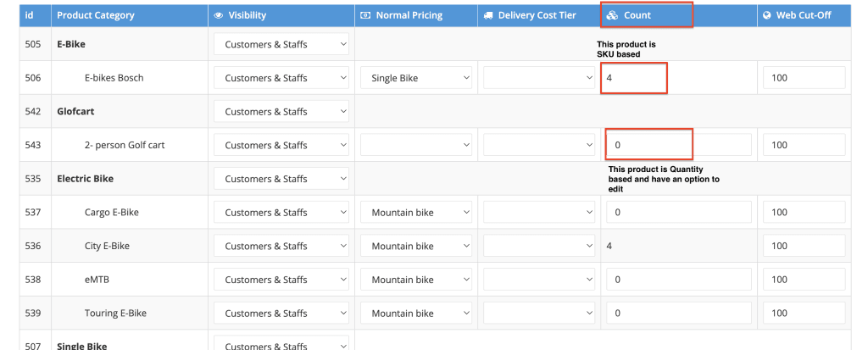The image size is (868, 350).
Task: Click Web Cut-Off field for City E-Bike
Action: coord(804,246)
